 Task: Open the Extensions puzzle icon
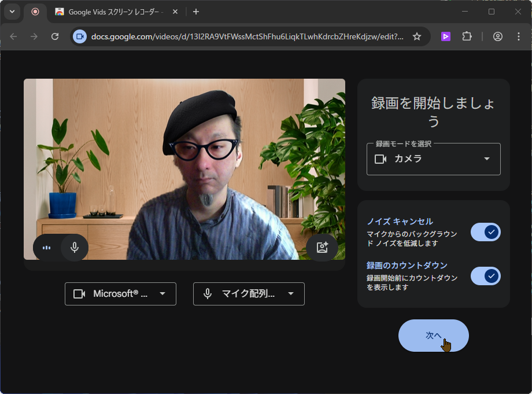[x=467, y=36]
